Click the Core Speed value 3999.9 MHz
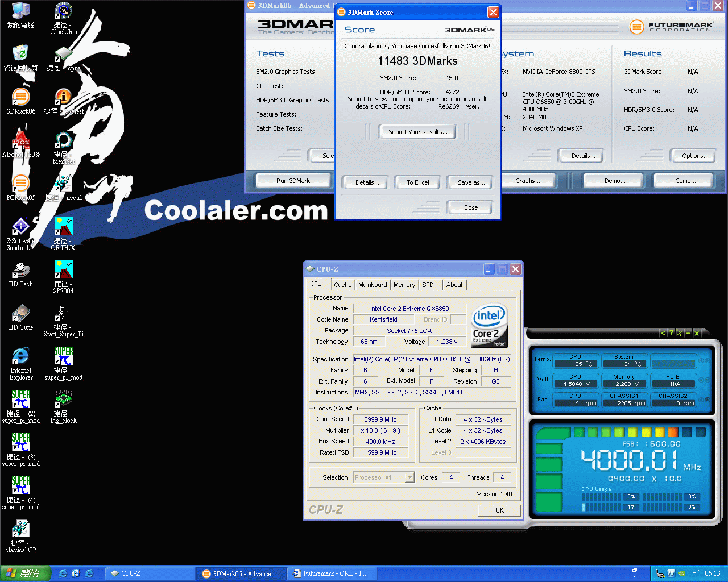Viewport: 728px width, 582px height. point(380,419)
